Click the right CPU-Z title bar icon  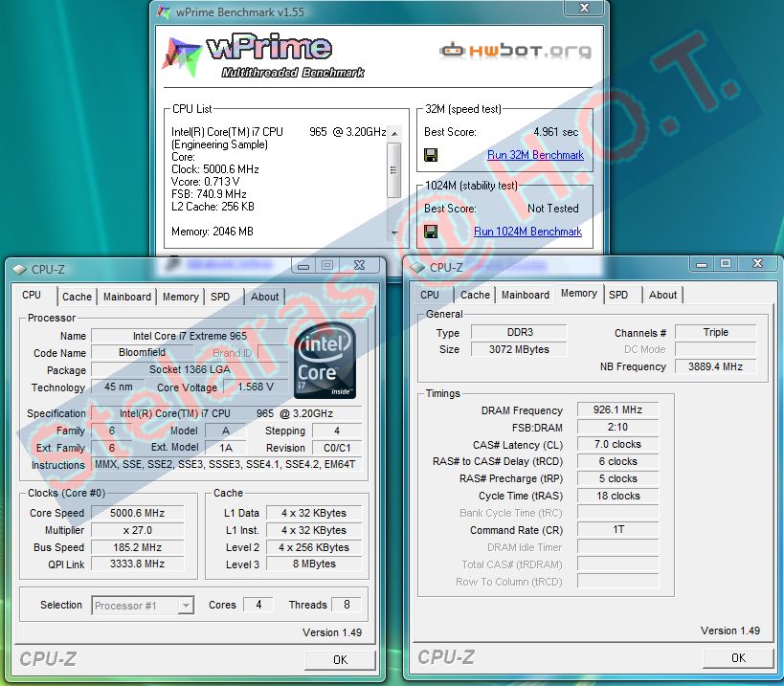(x=417, y=267)
